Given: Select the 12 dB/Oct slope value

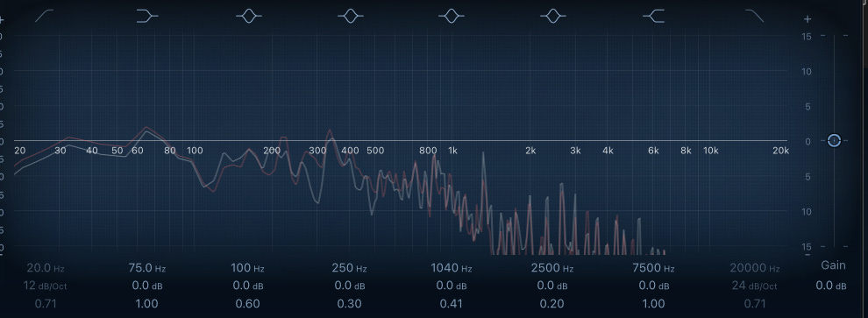Looking at the screenshot, I should click(x=45, y=286).
